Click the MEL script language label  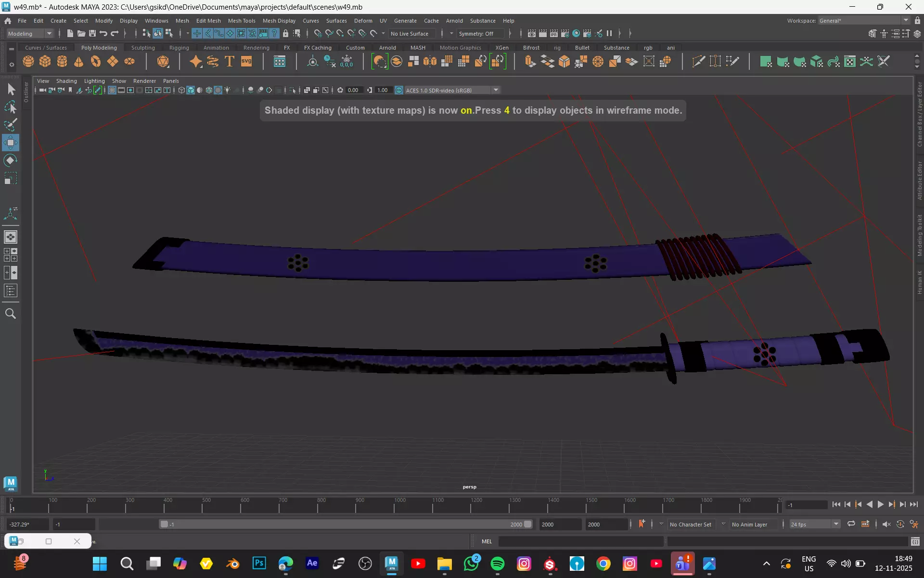(487, 541)
